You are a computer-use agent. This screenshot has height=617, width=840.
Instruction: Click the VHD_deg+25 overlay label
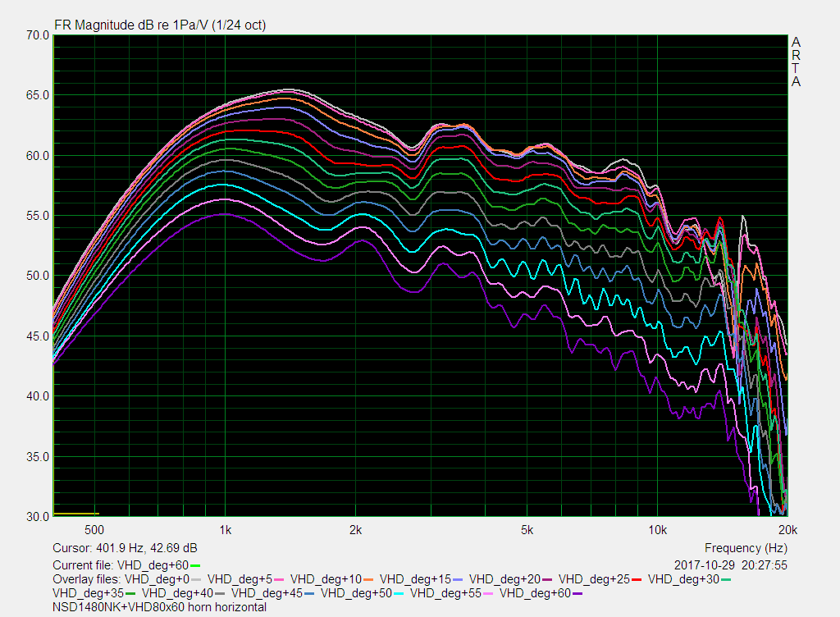(595, 579)
